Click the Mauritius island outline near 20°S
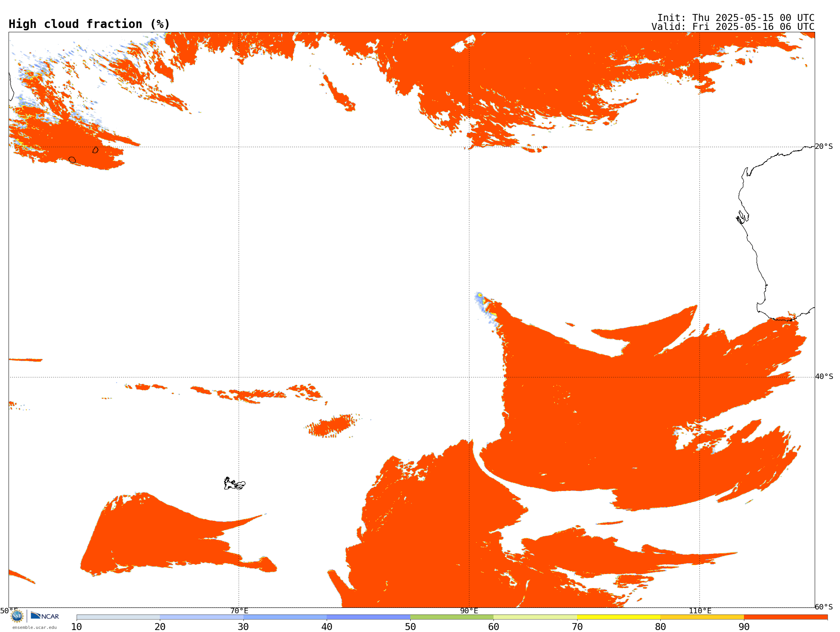Viewport: 840px width, 632px height. click(x=95, y=150)
